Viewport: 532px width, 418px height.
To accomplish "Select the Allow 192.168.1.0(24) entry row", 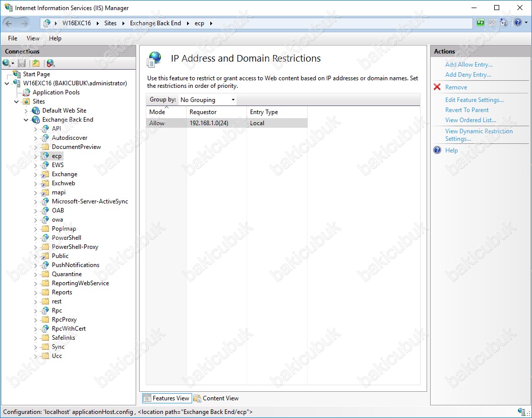I will click(x=226, y=123).
